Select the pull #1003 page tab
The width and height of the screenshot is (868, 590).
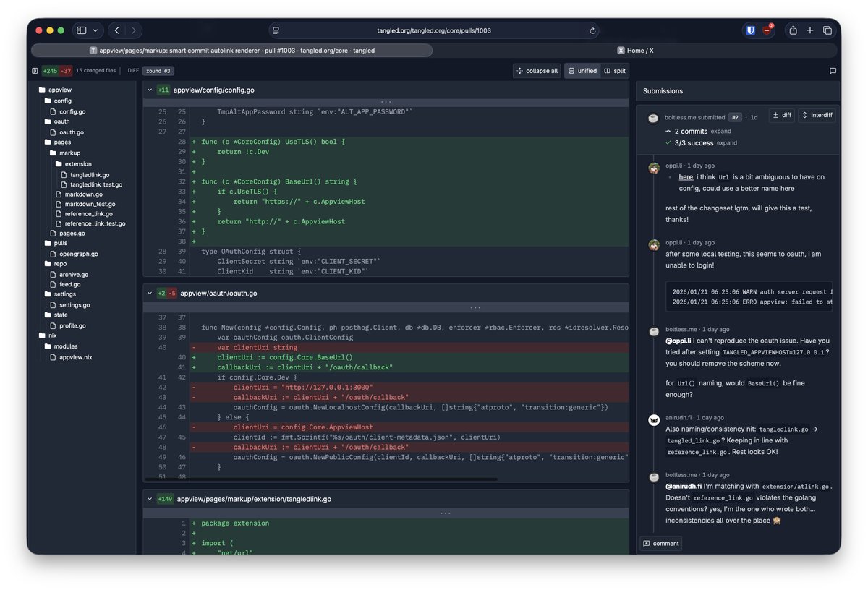(x=230, y=50)
